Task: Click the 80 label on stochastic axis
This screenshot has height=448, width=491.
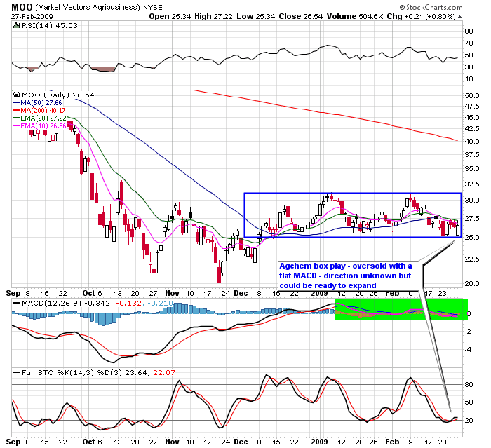Action: coord(469,384)
